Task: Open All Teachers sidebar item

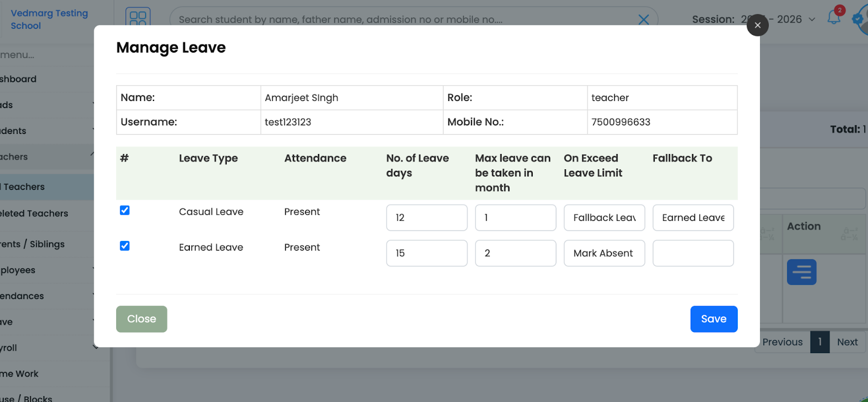Action: [47, 187]
